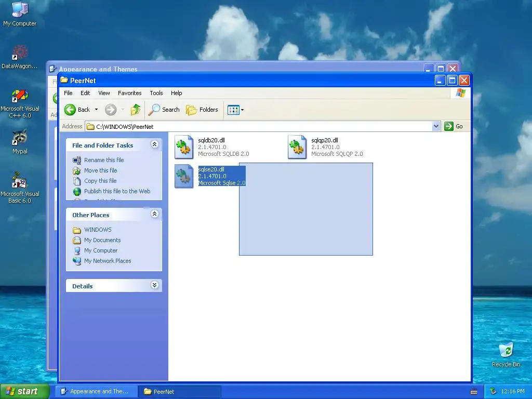Click the sqlqp20.dll file name
The image size is (532, 399).
pyautogui.click(x=325, y=140)
